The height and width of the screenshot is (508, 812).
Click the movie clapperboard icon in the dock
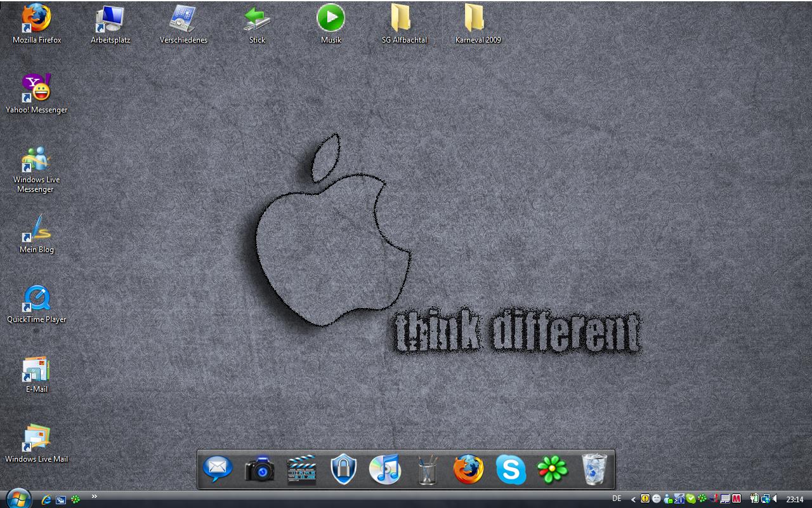point(301,471)
